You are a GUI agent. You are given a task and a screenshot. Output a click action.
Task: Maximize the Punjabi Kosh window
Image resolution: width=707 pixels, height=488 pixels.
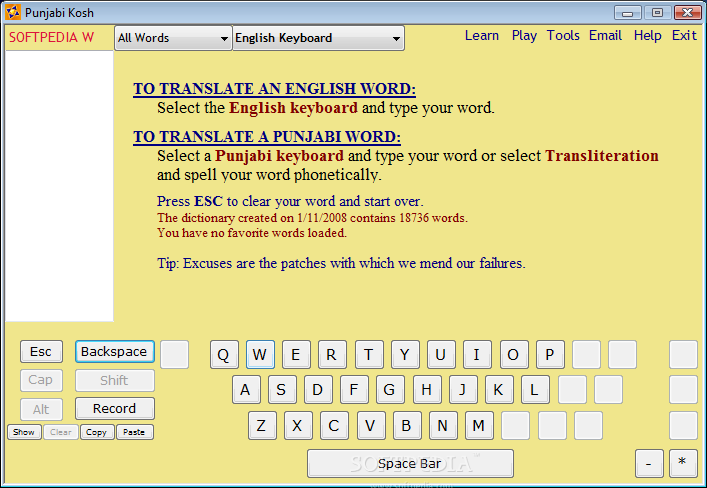tap(657, 12)
